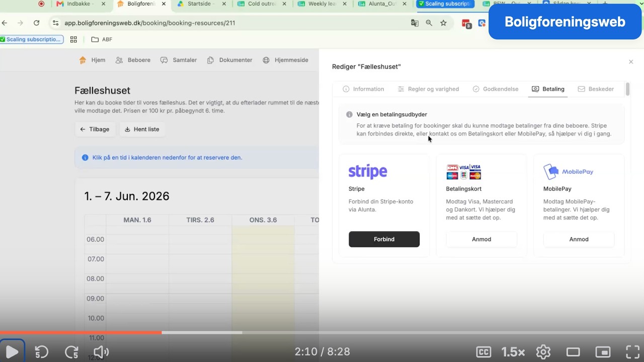644x362 pixels.
Task: Select the ONS. 3.6 column header
Action: coord(263,220)
